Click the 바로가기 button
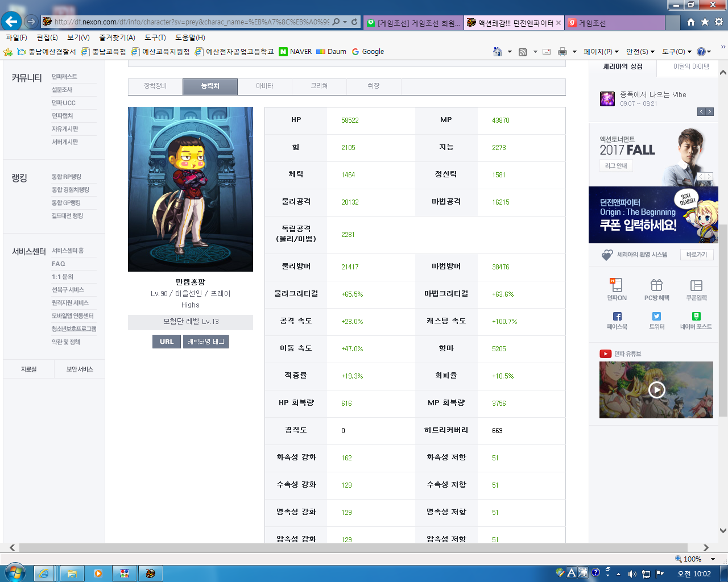The width and height of the screenshot is (728, 582). click(x=697, y=255)
